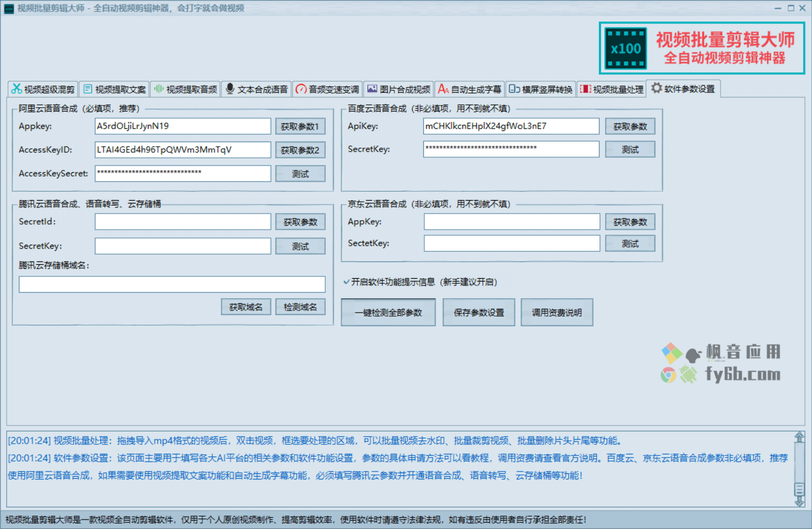Screen dimensions: 812x529
Task: Click the bottom status bar disclaimer text
Action: click(296, 520)
